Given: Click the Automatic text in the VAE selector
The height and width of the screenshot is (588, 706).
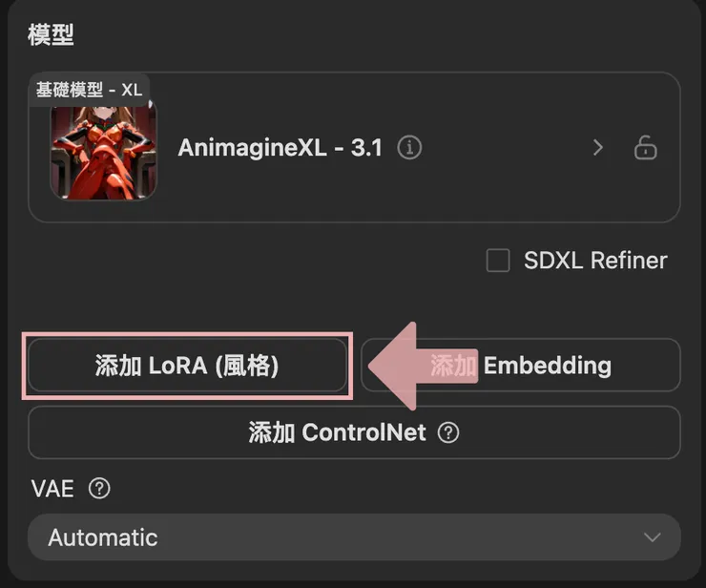Looking at the screenshot, I should [x=102, y=537].
